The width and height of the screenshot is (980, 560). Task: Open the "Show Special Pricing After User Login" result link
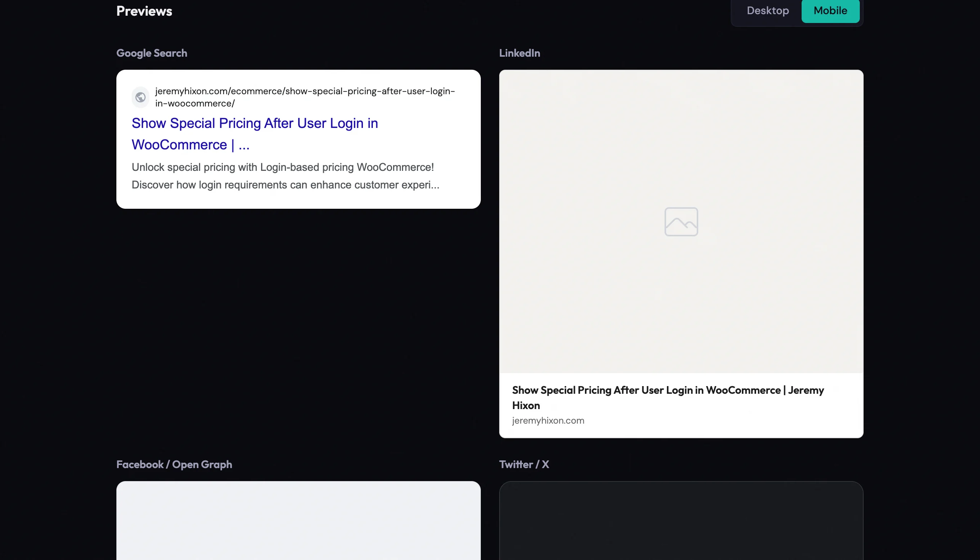(255, 133)
